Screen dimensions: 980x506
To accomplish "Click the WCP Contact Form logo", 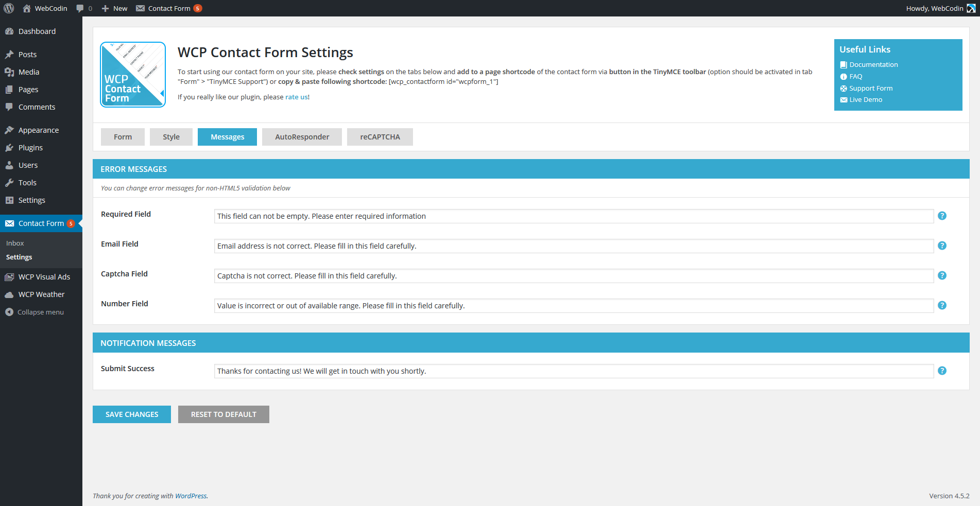I will point(133,75).
